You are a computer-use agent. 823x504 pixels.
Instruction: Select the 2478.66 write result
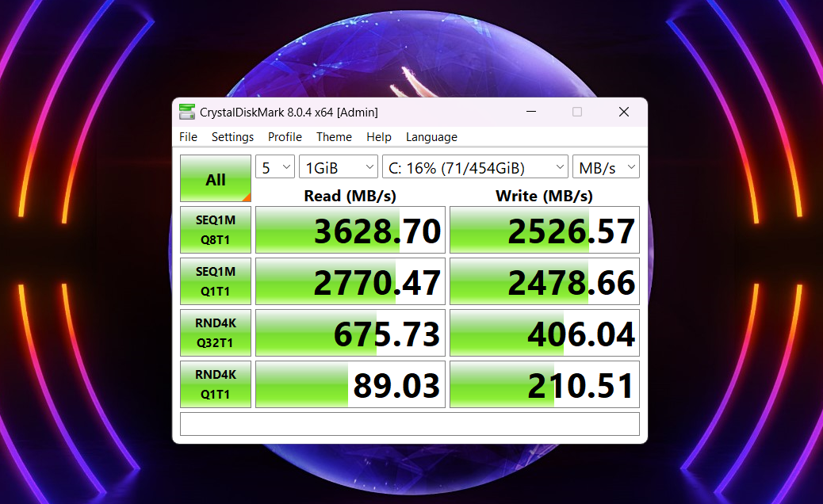coord(545,281)
